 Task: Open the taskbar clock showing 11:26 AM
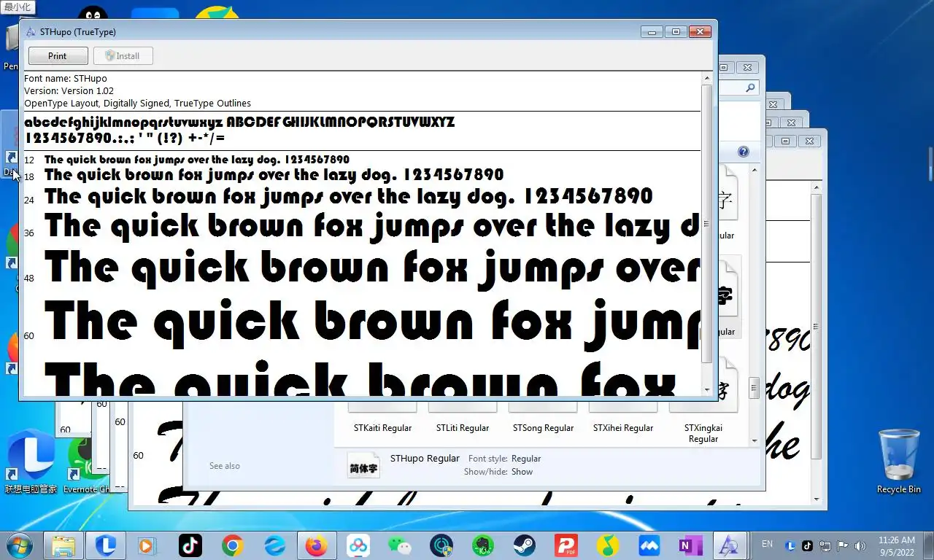pyautogui.click(x=896, y=545)
